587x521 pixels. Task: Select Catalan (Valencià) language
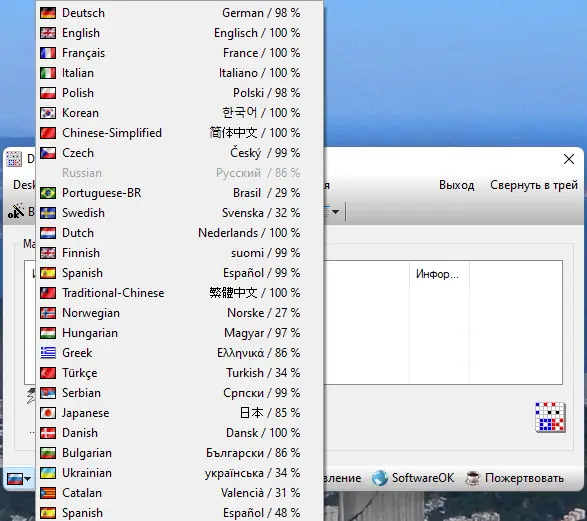tap(179, 493)
